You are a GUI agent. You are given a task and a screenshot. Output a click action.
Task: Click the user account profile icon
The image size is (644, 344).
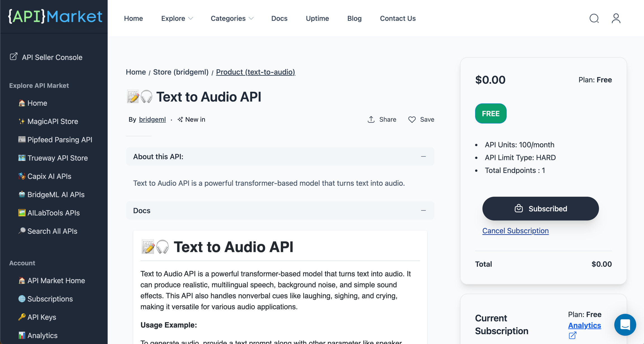[616, 18]
